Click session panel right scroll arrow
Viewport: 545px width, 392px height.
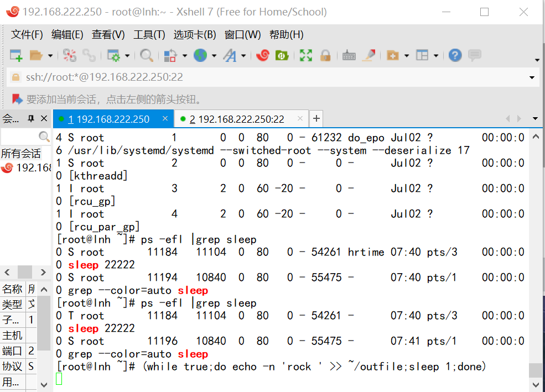pos(43,272)
